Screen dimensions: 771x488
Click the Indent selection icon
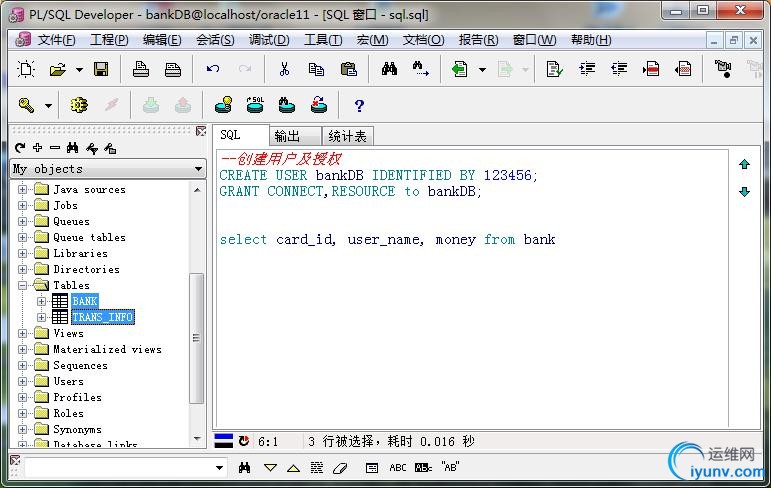click(587, 69)
